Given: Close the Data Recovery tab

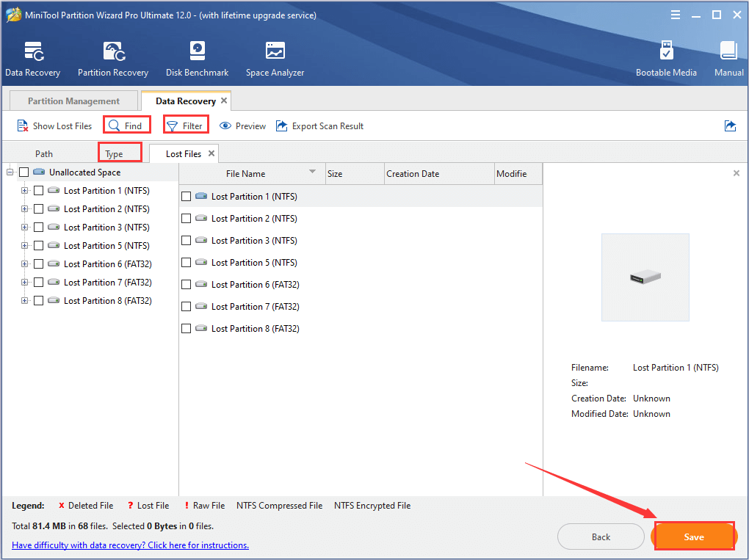Looking at the screenshot, I should pyautogui.click(x=224, y=101).
